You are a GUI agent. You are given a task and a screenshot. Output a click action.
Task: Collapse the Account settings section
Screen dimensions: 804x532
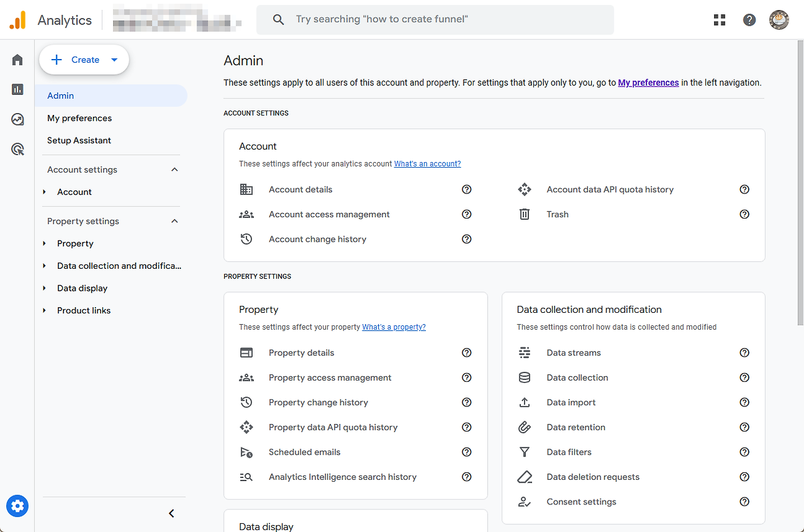[x=175, y=170]
